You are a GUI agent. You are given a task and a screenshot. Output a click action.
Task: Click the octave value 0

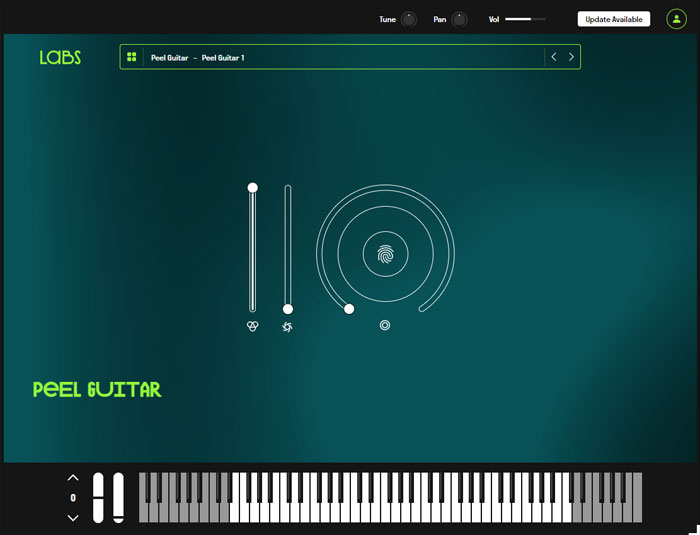(73, 497)
